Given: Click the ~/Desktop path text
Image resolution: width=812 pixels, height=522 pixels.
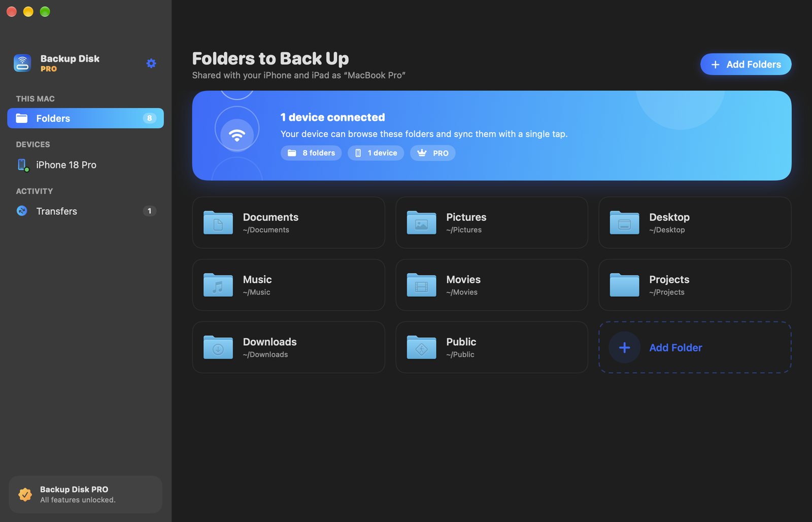Looking at the screenshot, I should click(x=667, y=230).
